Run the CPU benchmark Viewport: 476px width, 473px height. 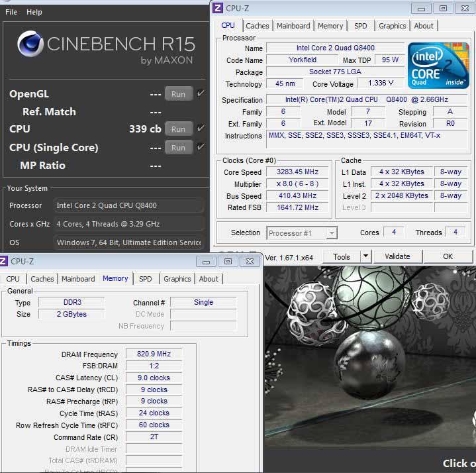(x=179, y=129)
